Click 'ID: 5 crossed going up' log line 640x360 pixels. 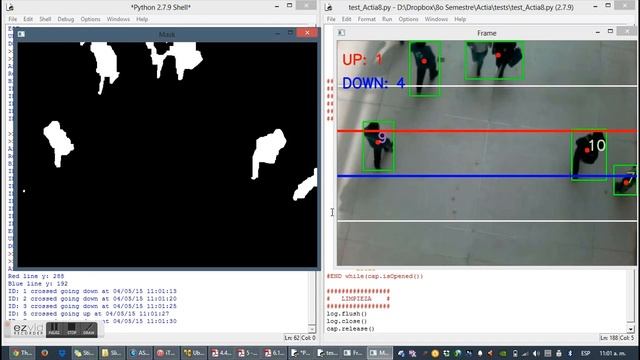(88, 313)
